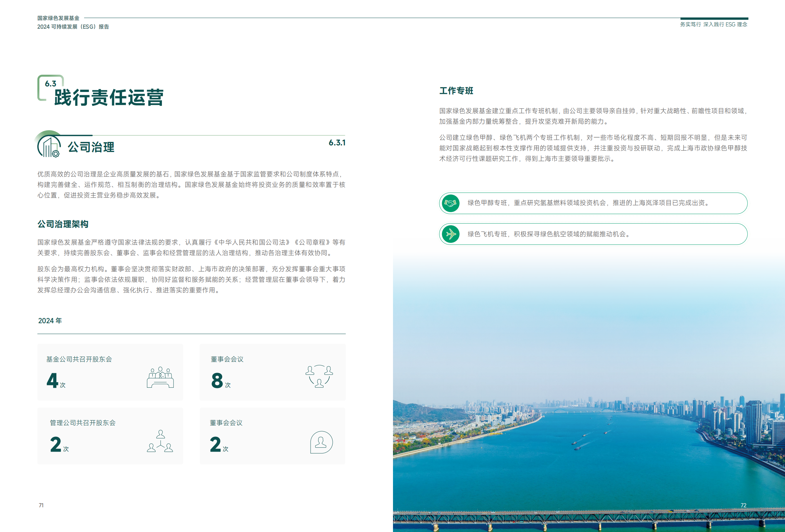The image size is (785, 532).
Task: Click the 践行责任运营 section title
Action: 109,98
